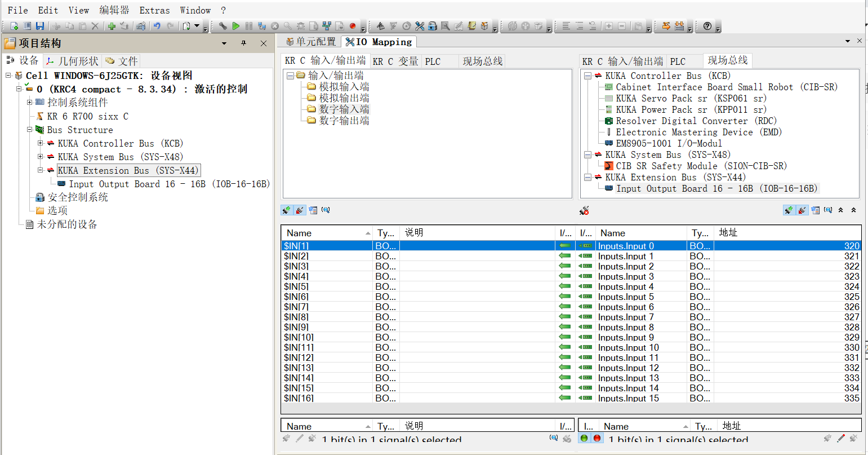Toggle the green connected-signals filter above $IN list
868x455 pixels.
coord(287,210)
